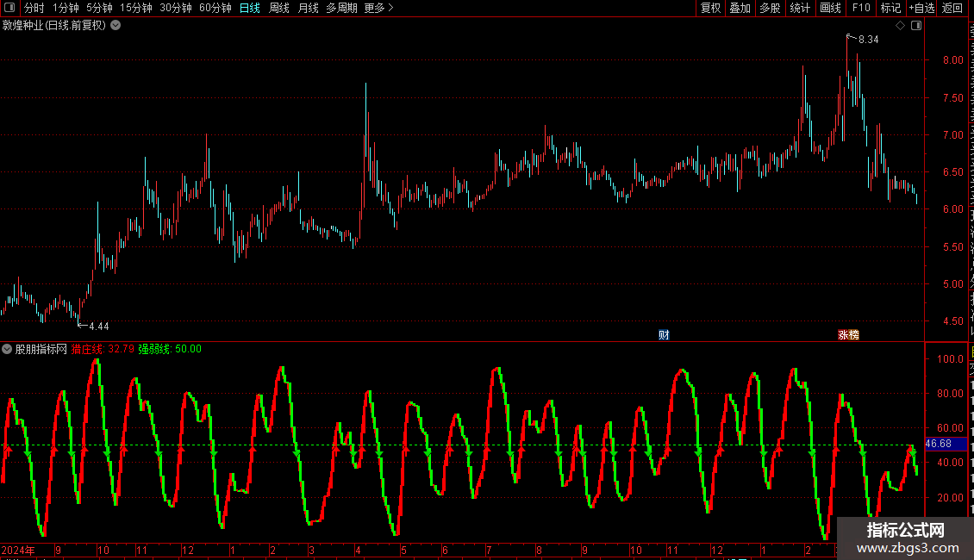Click the 返回 back button

(x=952, y=8)
